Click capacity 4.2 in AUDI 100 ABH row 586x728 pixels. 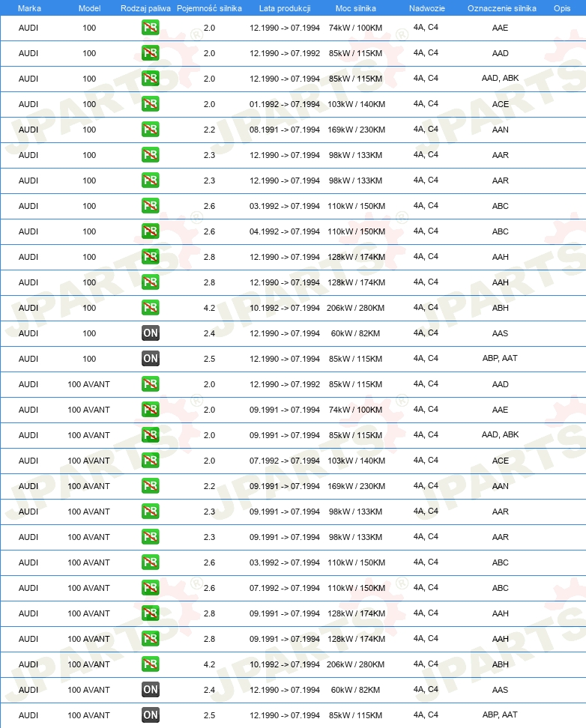[209, 308]
